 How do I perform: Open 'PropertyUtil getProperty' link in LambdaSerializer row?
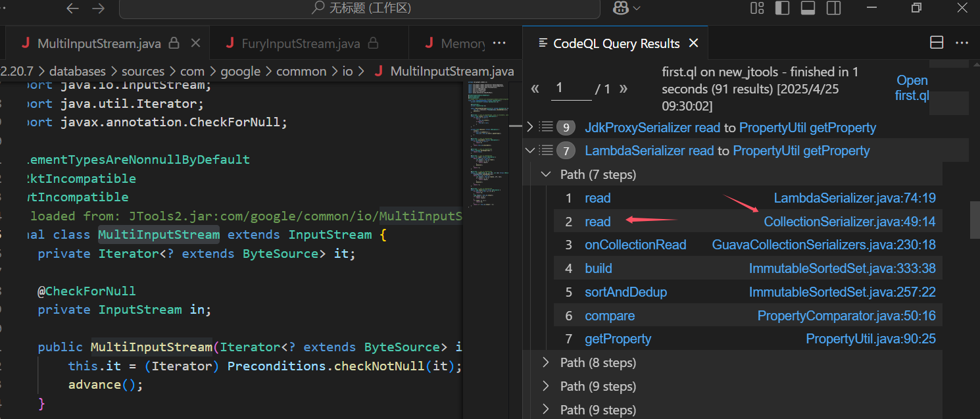pos(801,151)
